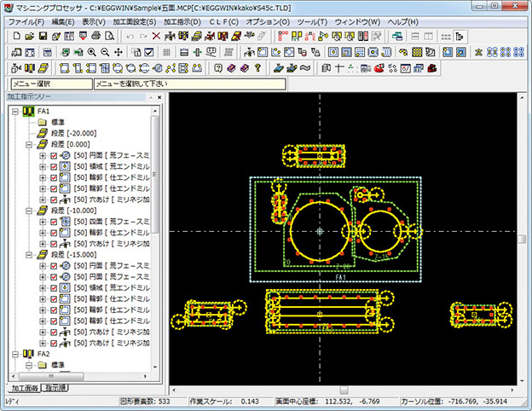Click the Undo arrow icon
Viewport: 532px width, 411px height.
(129, 36)
